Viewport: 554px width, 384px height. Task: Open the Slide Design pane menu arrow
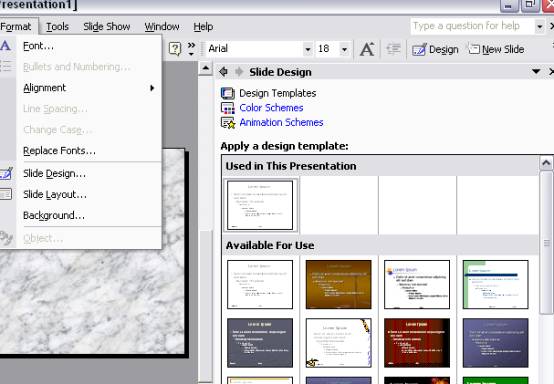(x=536, y=72)
